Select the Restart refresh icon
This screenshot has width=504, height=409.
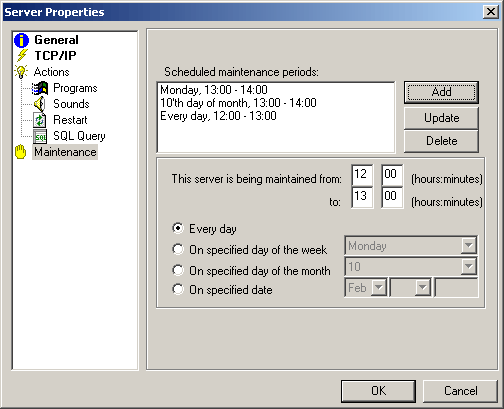[x=40, y=120]
